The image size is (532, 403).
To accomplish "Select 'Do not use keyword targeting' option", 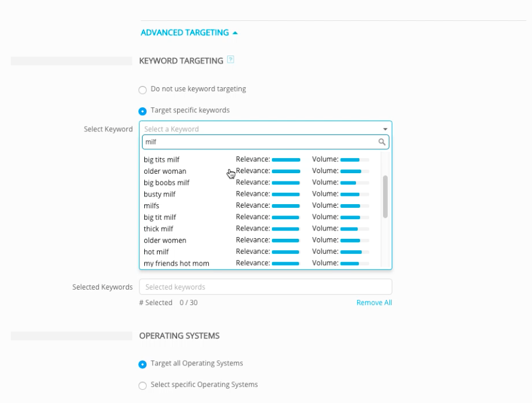I will coord(143,90).
